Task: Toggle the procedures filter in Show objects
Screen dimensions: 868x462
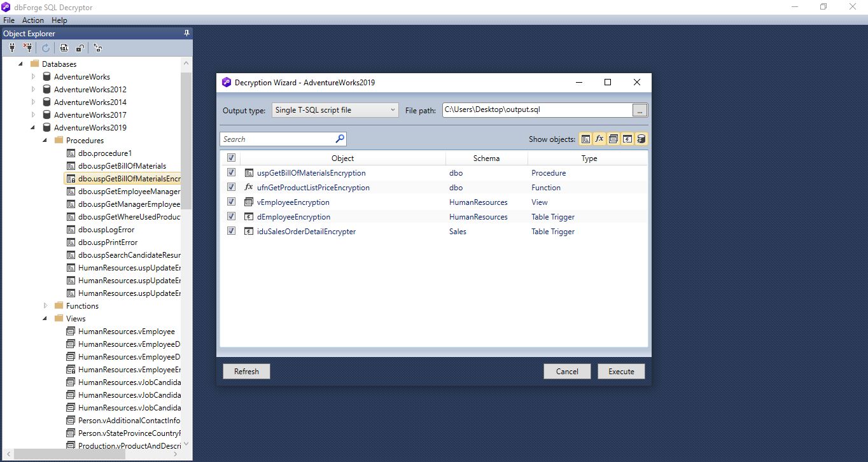Action: (x=585, y=139)
